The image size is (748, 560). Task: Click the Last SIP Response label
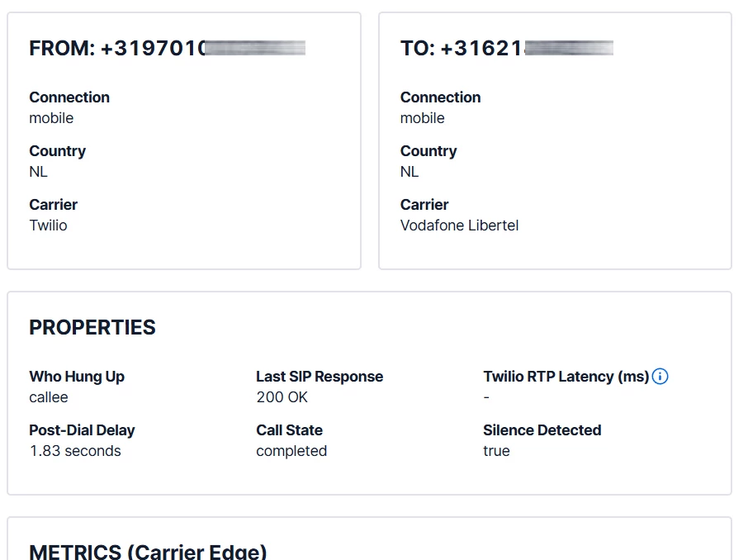tap(320, 377)
